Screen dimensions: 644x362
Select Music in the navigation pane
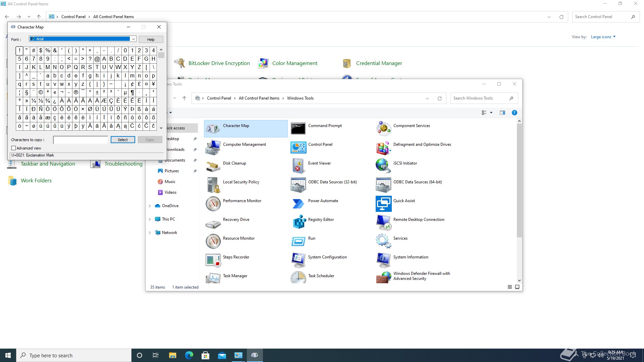(x=170, y=182)
